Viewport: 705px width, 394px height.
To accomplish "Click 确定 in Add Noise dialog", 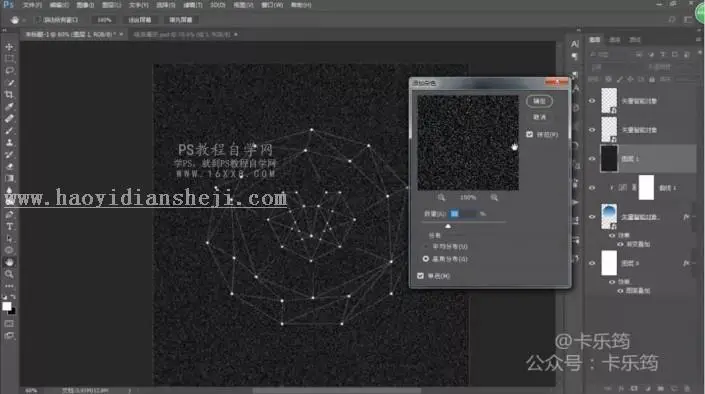I will click(x=540, y=101).
